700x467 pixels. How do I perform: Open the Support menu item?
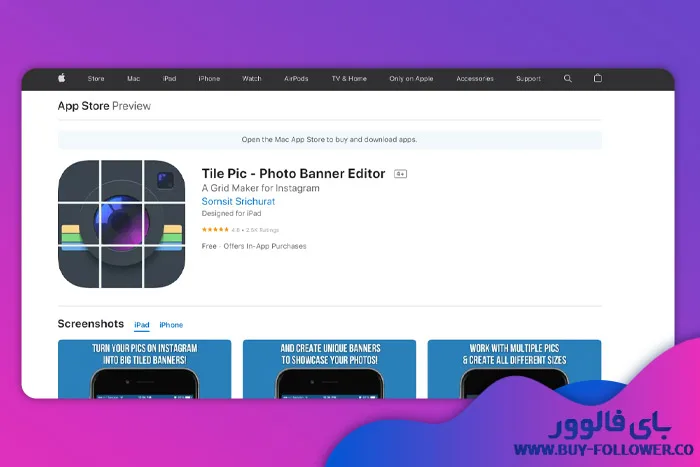point(528,79)
